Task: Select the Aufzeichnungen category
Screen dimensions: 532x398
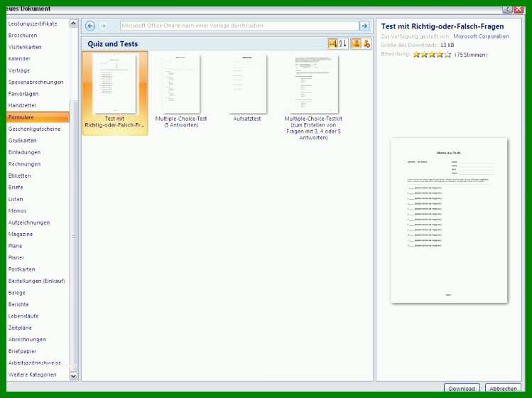Action: pyautogui.click(x=29, y=222)
